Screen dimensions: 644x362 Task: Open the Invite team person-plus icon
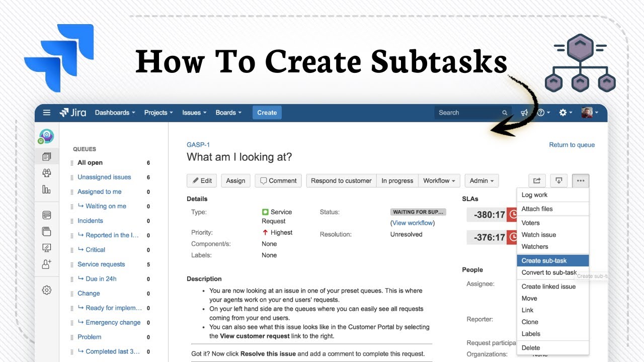(47, 264)
